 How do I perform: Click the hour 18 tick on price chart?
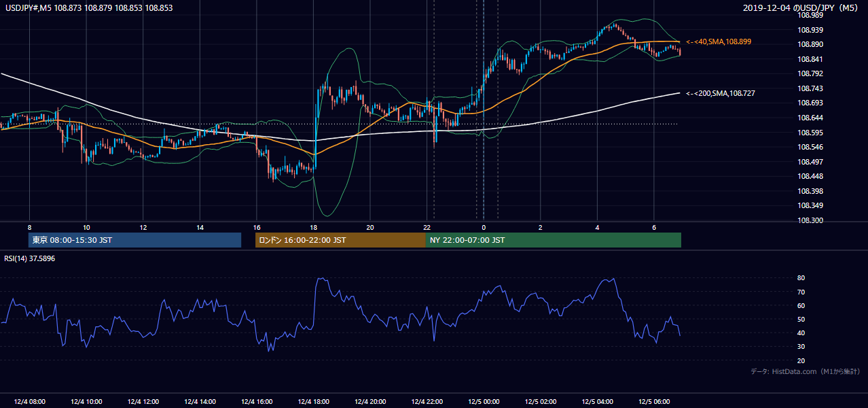pyautogui.click(x=313, y=227)
